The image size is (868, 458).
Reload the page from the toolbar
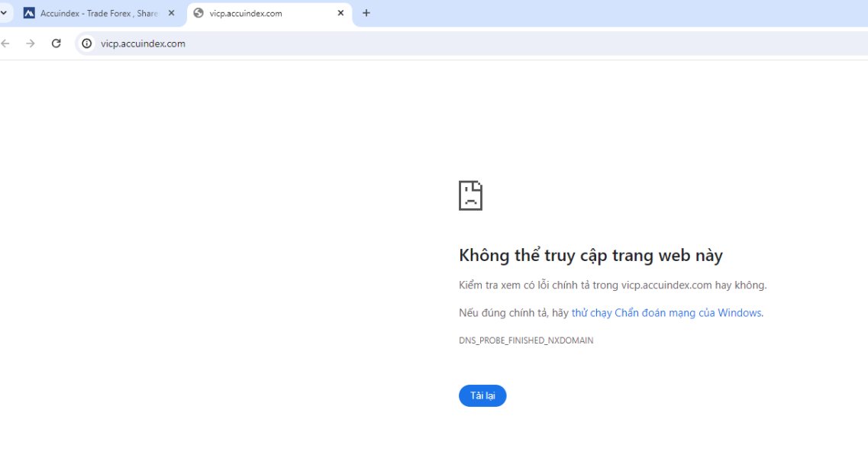coord(56,44)
